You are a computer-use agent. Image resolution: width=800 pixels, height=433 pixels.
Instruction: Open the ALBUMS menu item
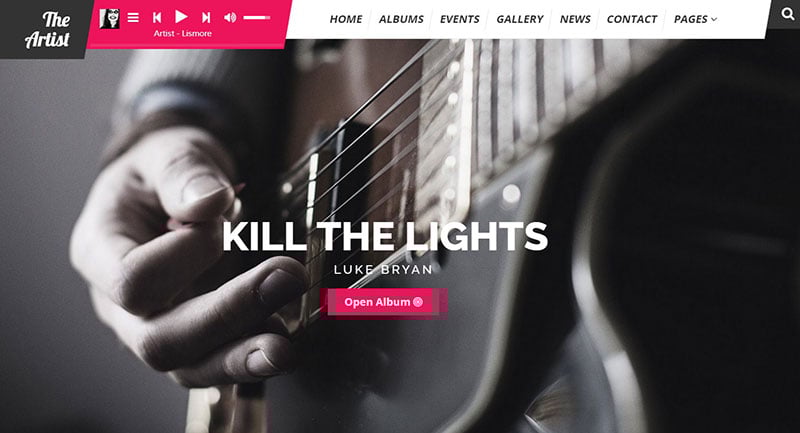pos(401,19)
